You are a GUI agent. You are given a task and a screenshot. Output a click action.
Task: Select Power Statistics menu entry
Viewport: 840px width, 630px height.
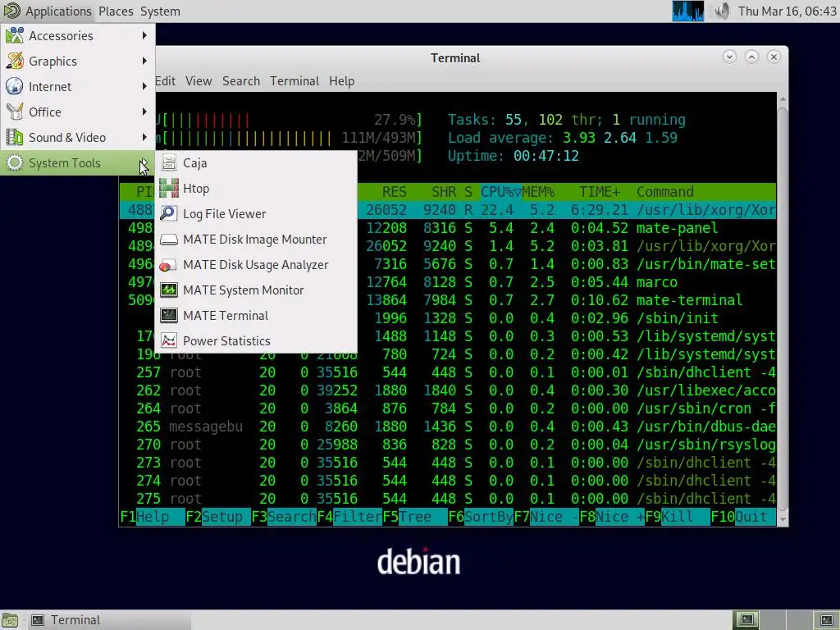pos(256,340)
